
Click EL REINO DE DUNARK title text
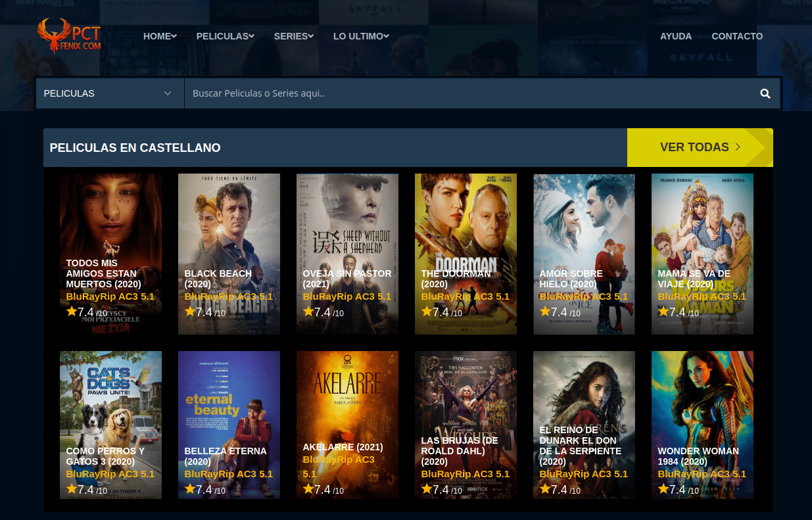(x=581, y=446)
